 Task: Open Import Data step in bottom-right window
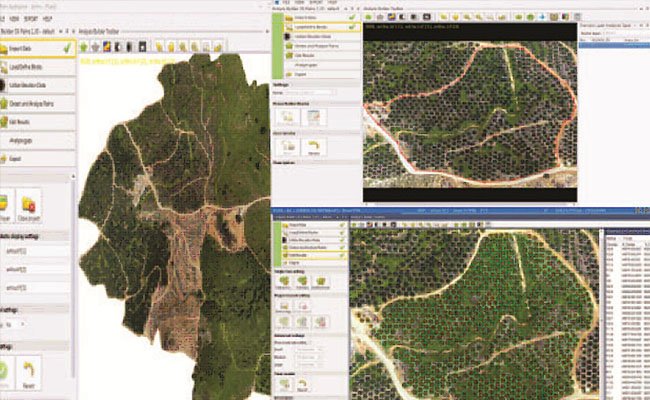click(314, 225)
